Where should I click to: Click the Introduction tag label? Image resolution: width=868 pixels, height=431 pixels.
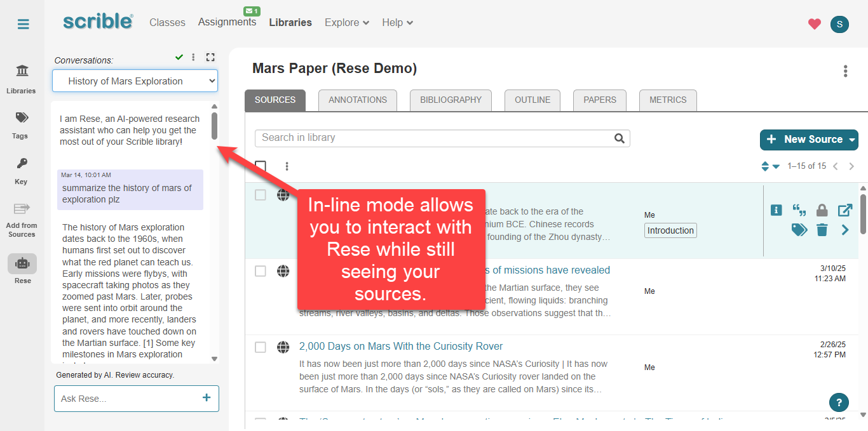coord(670,230)
